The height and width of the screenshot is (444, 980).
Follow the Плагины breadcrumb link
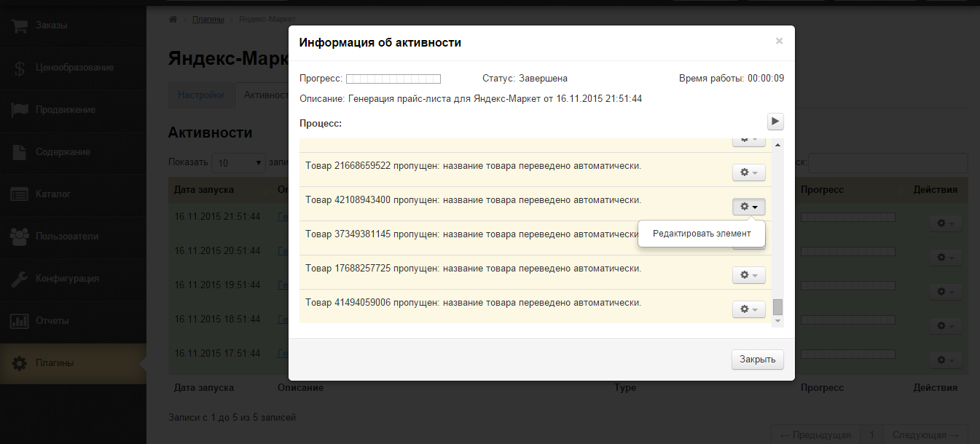coord(208,19)
